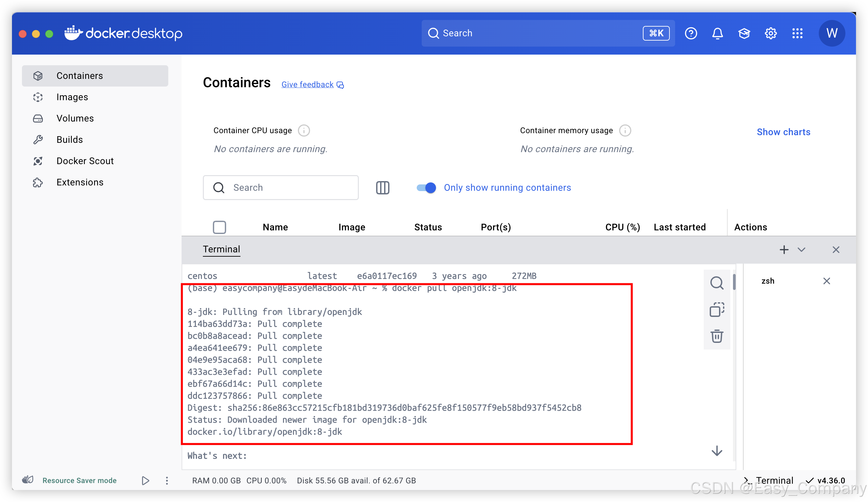Click the Digest sha256 line in terminal
Screen dimensions: 868x502
(384, 408)
